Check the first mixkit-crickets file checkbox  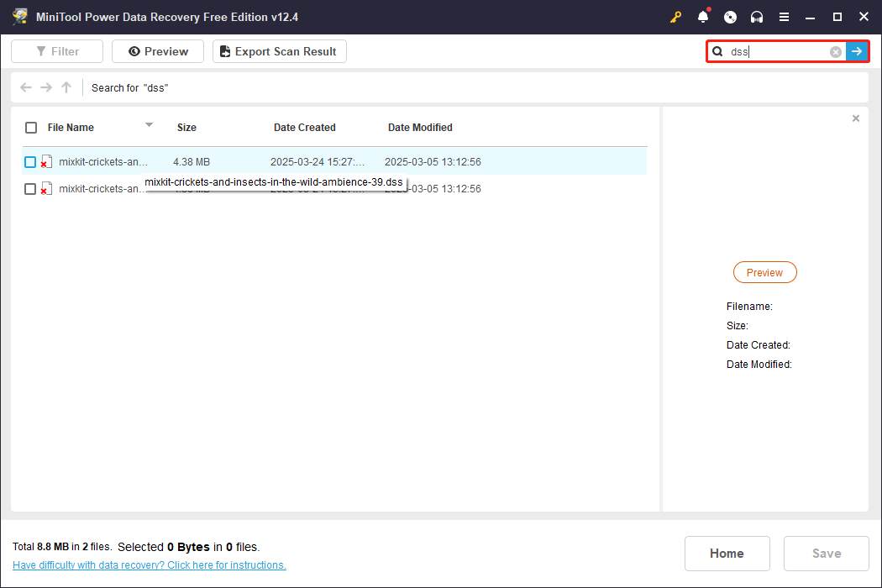click(x=30, y=162)
